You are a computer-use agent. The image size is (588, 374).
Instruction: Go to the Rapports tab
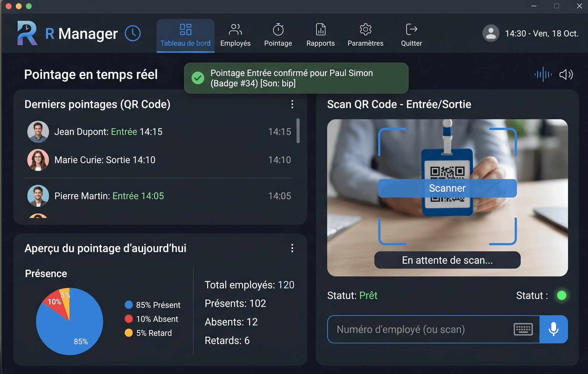320,36
